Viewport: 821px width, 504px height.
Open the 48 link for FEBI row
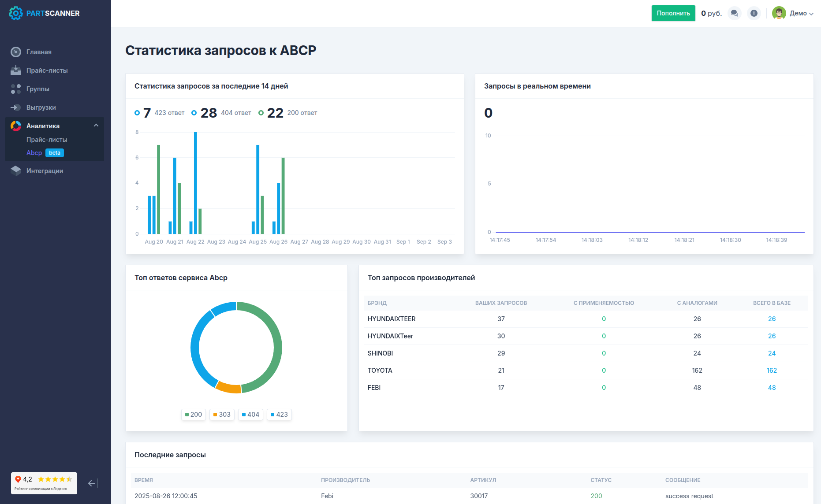coord(772,388)
